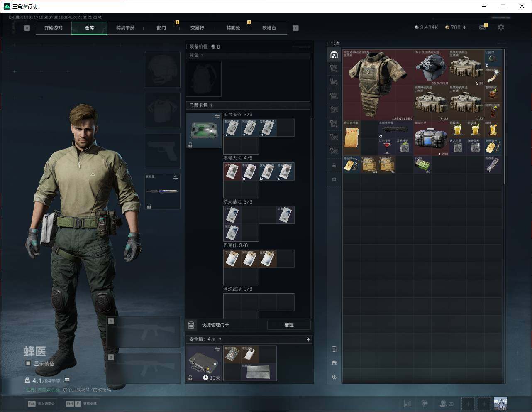Click the Ctrl F 转移全部 button
Screen dimensions: 532x412
click(x=81, y=404)
